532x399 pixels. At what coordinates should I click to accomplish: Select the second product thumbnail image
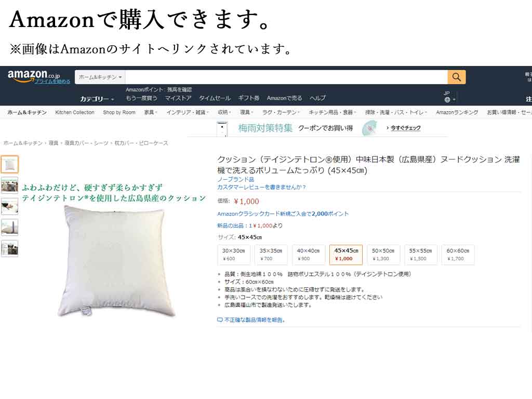pyautogui.click(x=10, y=185)
